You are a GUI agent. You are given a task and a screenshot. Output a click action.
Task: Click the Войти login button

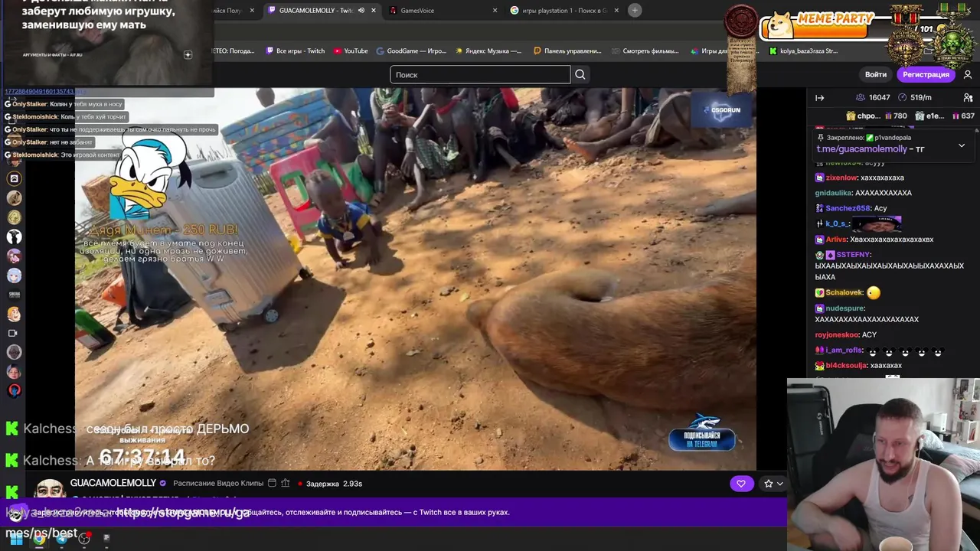pos(876,74)
